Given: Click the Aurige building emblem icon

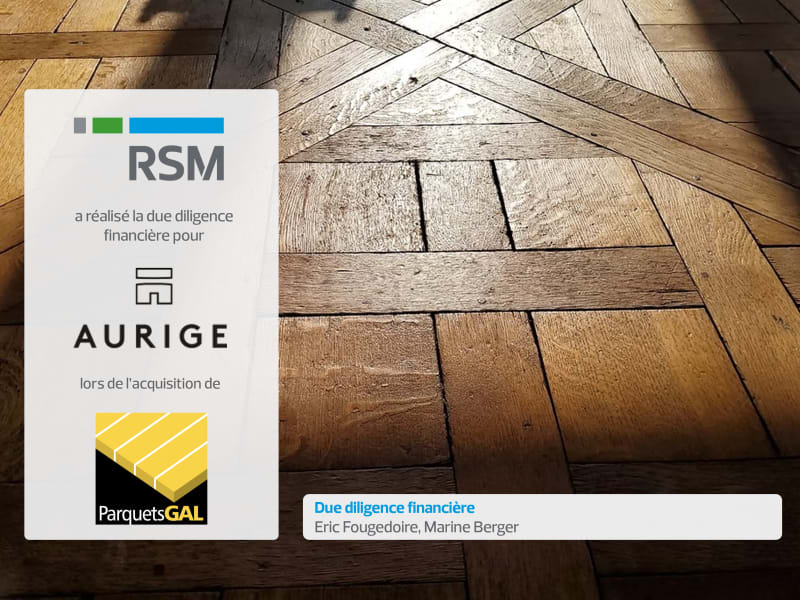Looking at the screenshot, I should pyautogui.click(x=154, y=286).
